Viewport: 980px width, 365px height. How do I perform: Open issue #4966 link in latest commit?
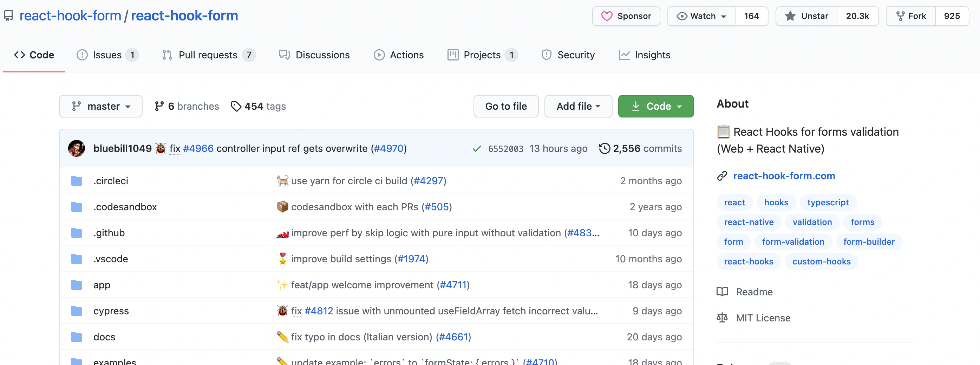tap(198, 148)
